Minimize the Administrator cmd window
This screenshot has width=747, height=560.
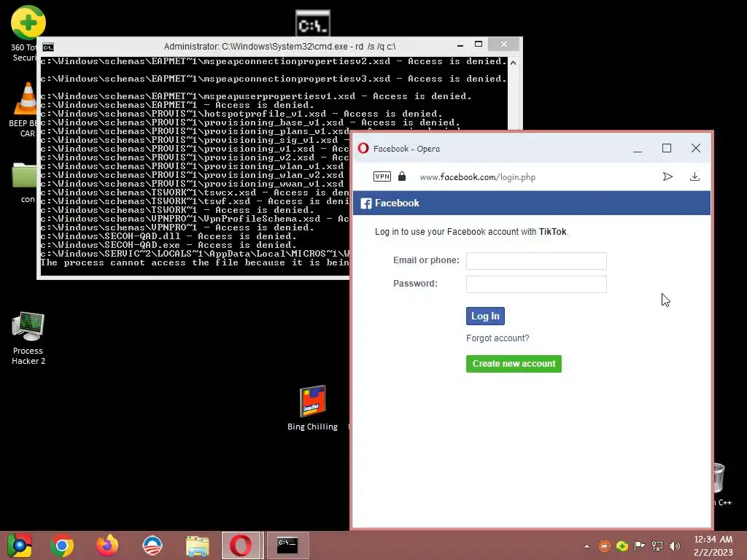(460, 45)
